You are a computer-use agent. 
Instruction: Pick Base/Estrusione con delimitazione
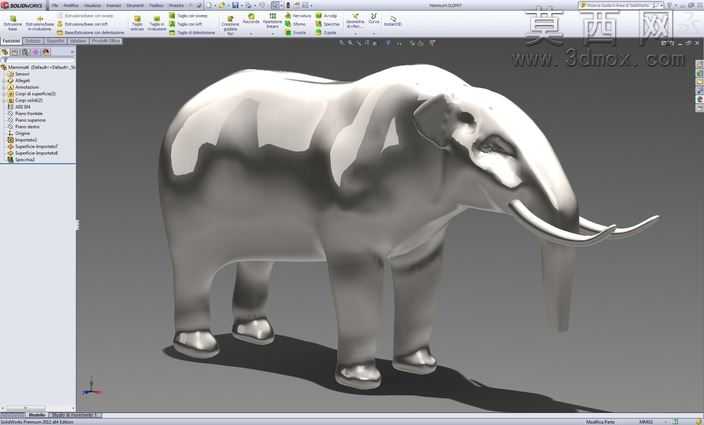tap(91, 32)
